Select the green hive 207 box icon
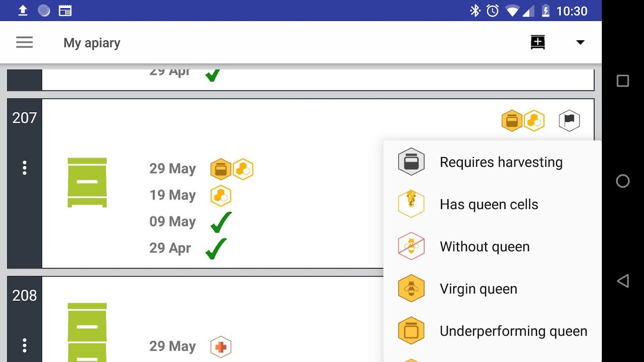This screenshot has width=644, height=362. tap(87, 182)
